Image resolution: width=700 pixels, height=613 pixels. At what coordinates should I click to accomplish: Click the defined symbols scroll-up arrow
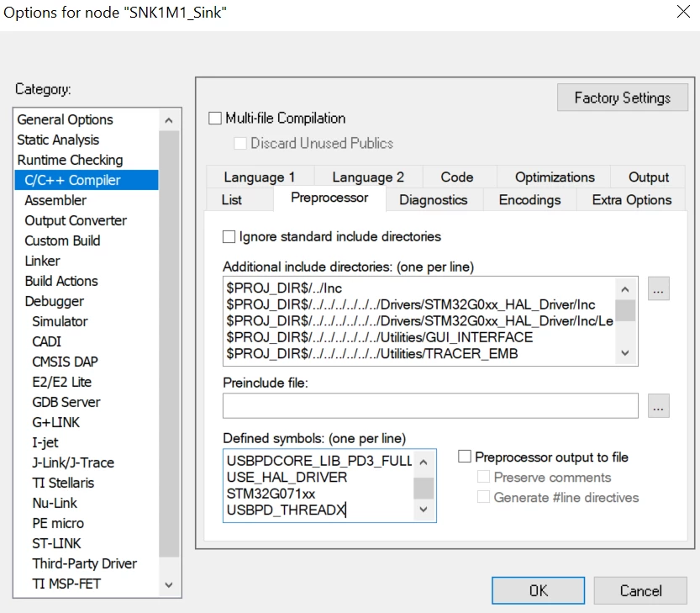pos(424,462)
